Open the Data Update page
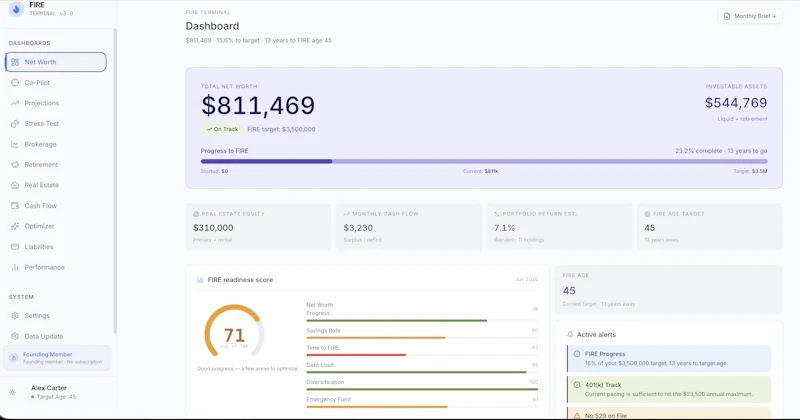Image resolution: width=800 pixels, height=420 pixels. [56, 336]
